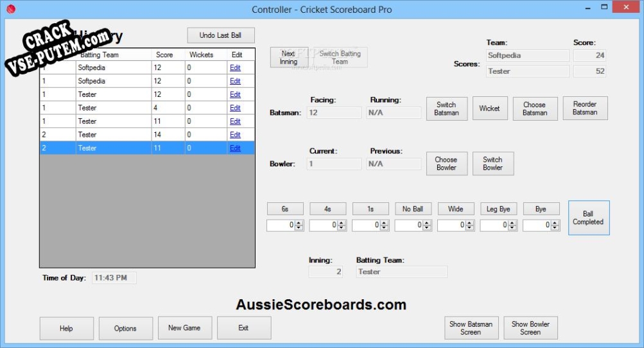Click Edit link in Tester row scoring 4
The image size is (644, 348).
click(x=236, y=108)
